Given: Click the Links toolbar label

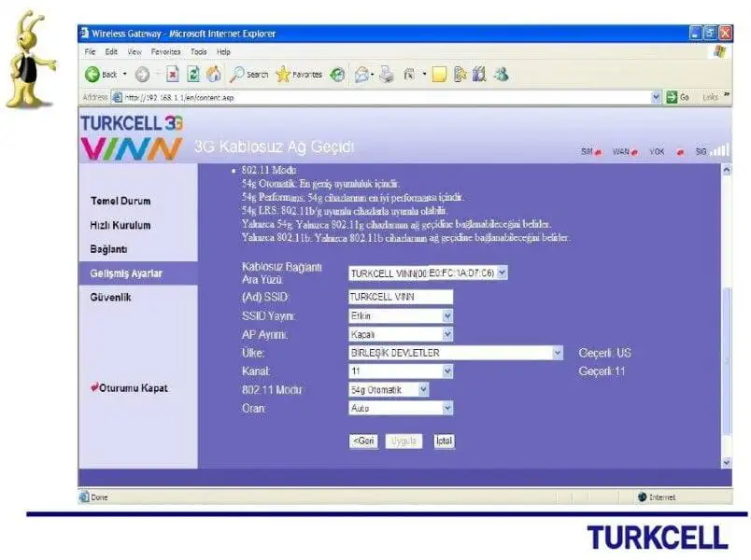Looking at the screenshot, I should pos(710,97).
